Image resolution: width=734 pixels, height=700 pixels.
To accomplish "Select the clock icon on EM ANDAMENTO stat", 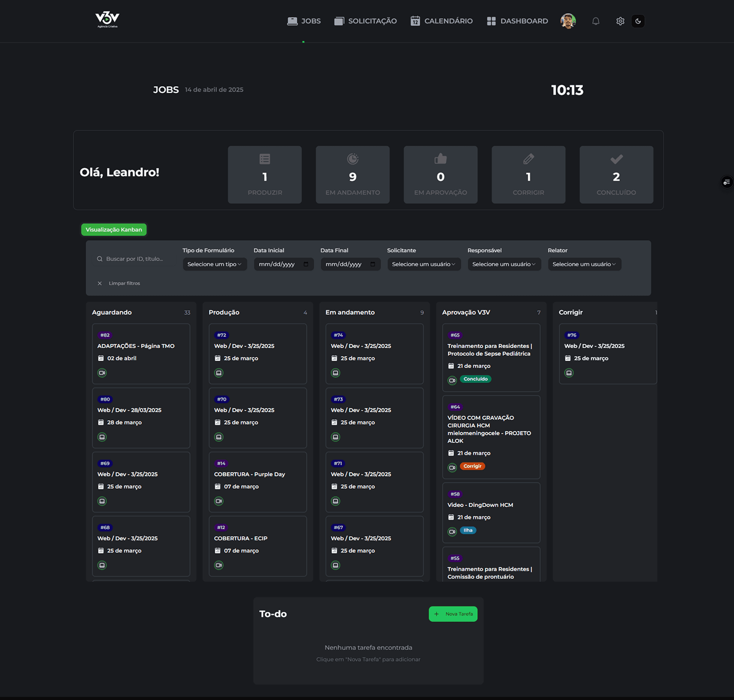I will 352,158.
